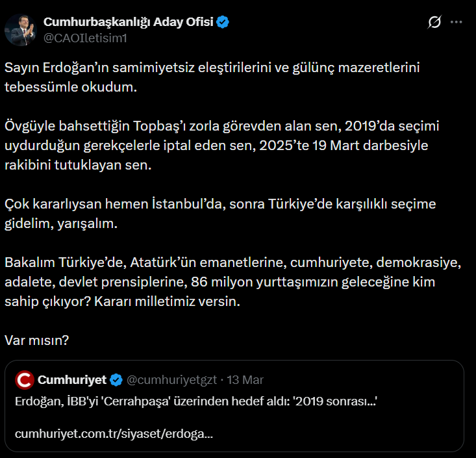
Task: Click the 13 Mar date of quoted post
Action: [244, 379]
